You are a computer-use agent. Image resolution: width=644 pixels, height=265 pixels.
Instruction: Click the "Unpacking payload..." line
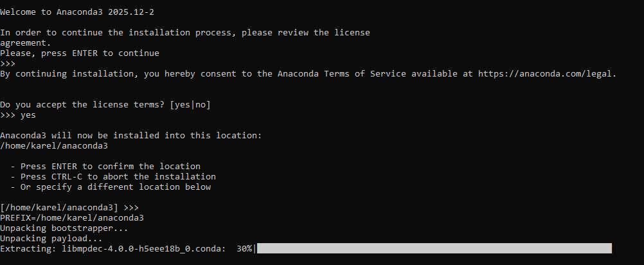coord(51,239)
